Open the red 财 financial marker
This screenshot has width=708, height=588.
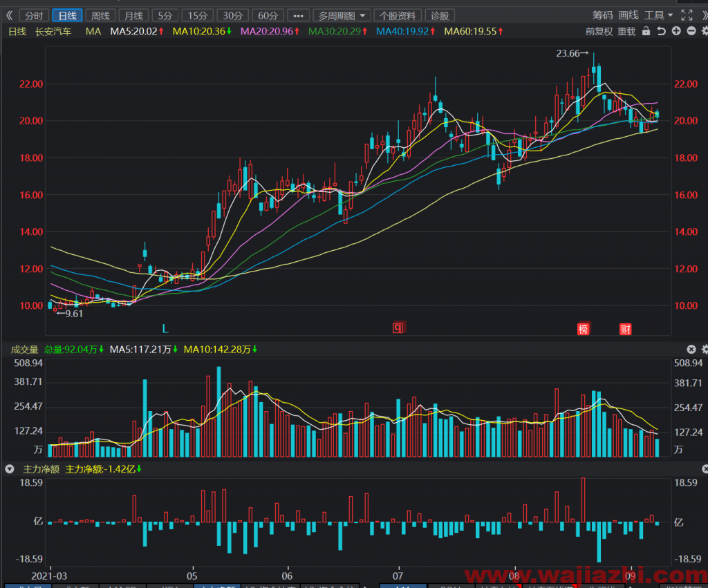pos(625,329)
